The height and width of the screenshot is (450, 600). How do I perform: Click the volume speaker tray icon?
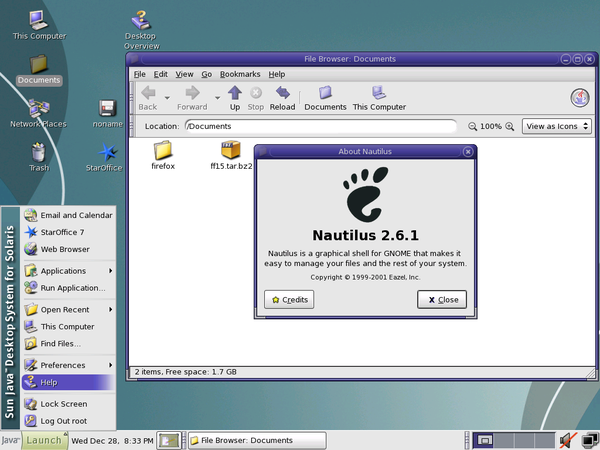point(568,440)
